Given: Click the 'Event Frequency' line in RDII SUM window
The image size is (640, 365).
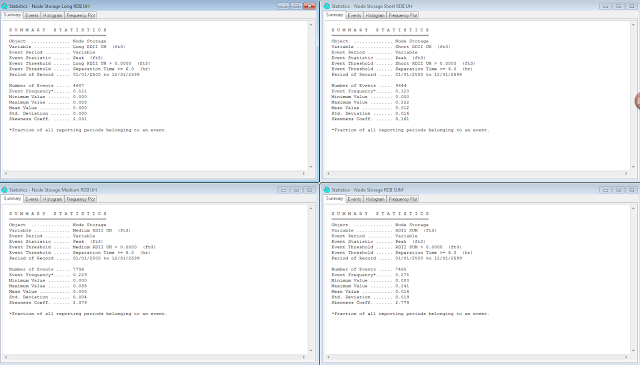Looking at the screenshot, I should click(371, 275).
